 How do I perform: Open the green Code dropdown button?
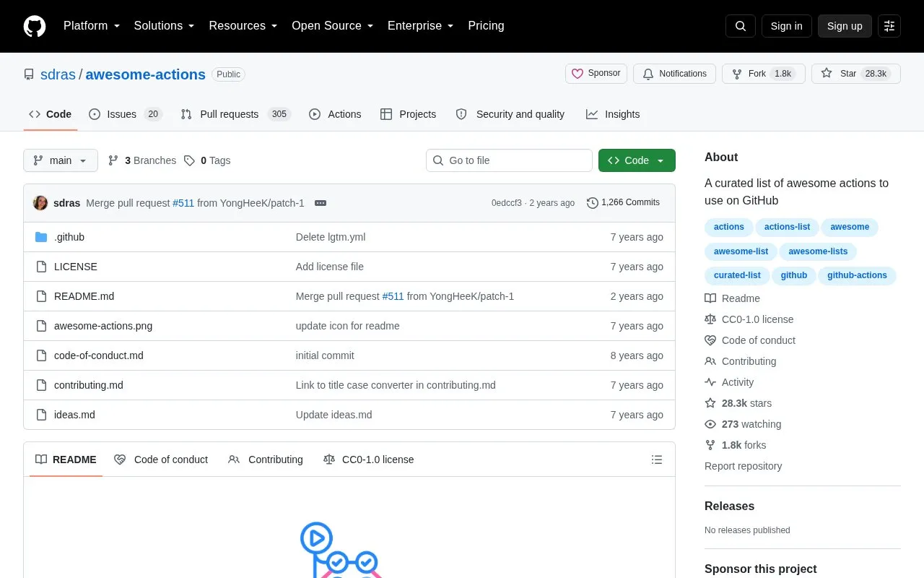tap(637, 160)
